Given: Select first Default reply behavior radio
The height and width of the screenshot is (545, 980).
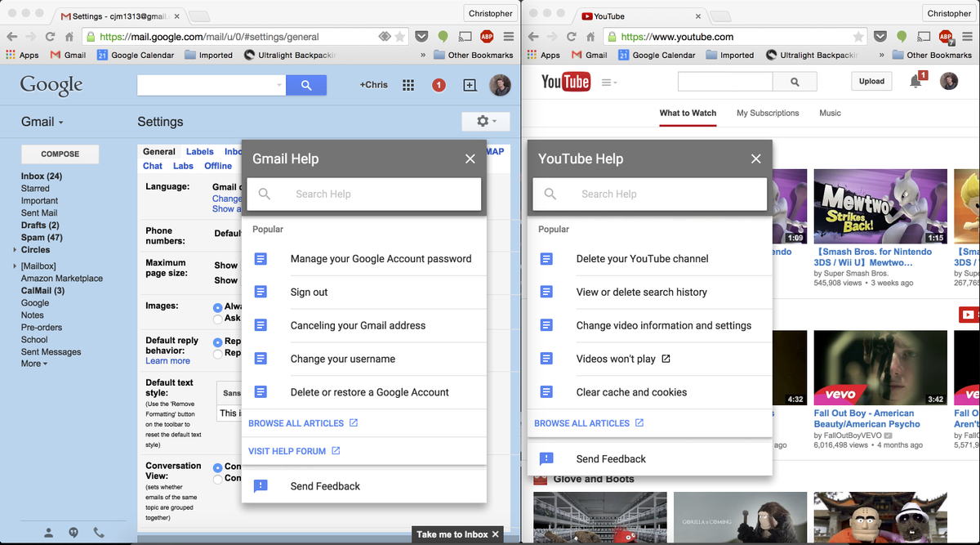Looking at the screenshot, I should point(217,342).
